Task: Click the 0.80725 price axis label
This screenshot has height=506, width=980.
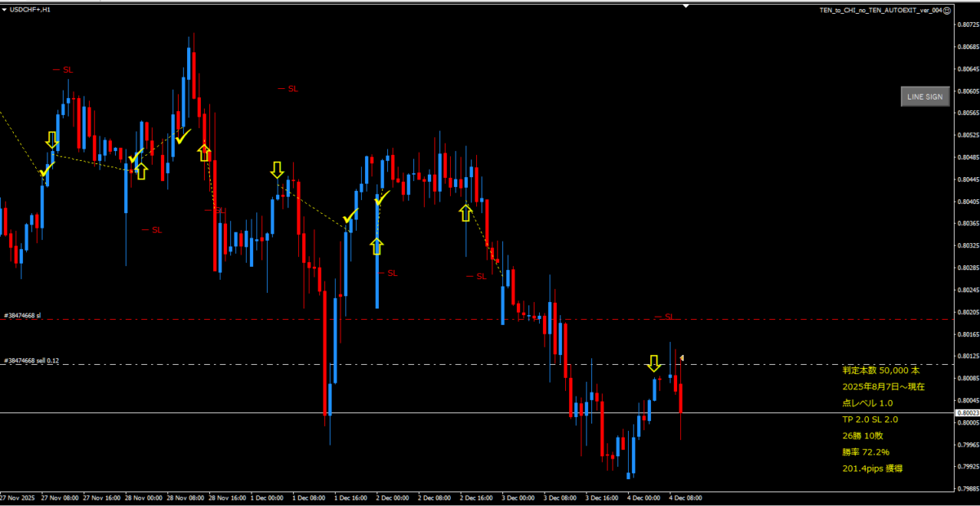Action: 966,24
